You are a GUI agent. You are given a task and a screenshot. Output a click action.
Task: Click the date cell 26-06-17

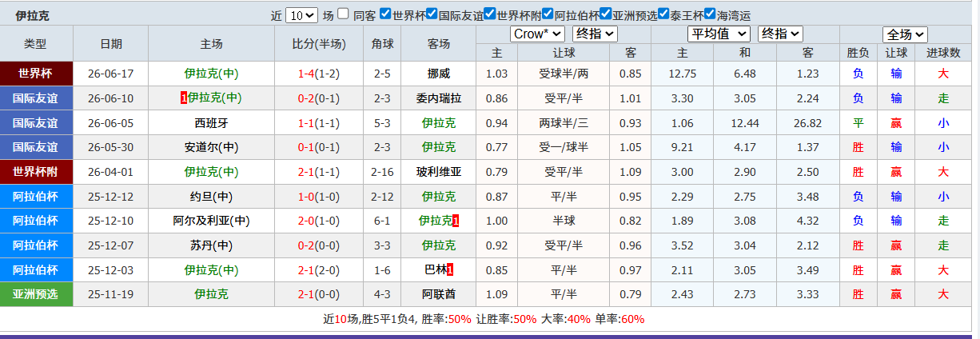[111, 74]
